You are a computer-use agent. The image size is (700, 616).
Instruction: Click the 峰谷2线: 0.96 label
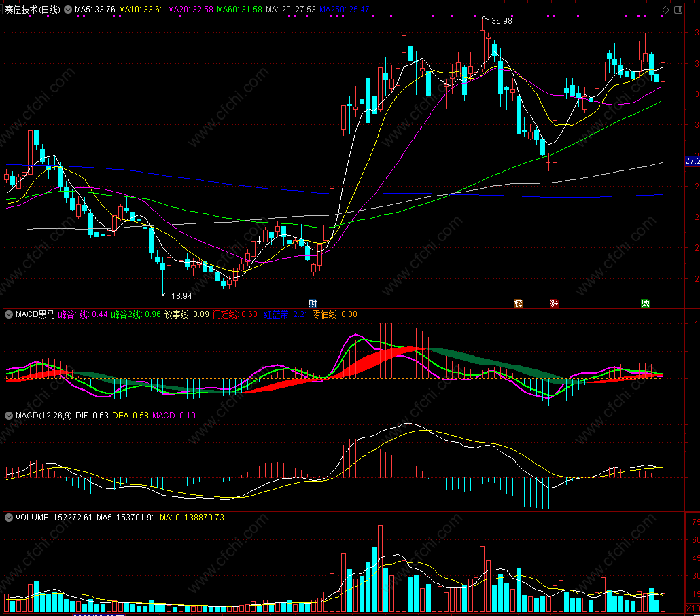(136, 314)
